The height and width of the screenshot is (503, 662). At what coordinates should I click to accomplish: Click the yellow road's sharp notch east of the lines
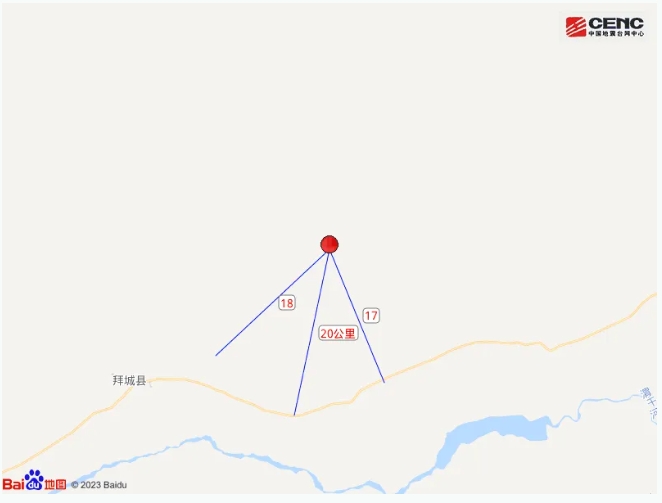pos(549,350)
